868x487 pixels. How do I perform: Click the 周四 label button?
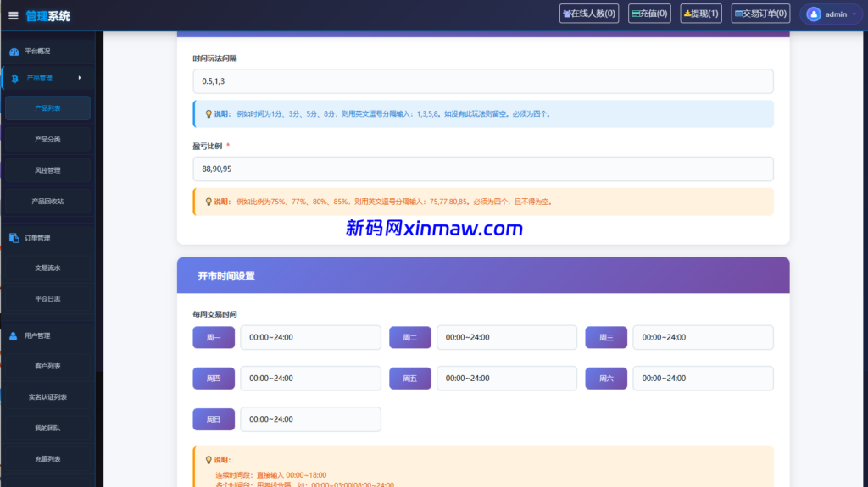[214, 379]
